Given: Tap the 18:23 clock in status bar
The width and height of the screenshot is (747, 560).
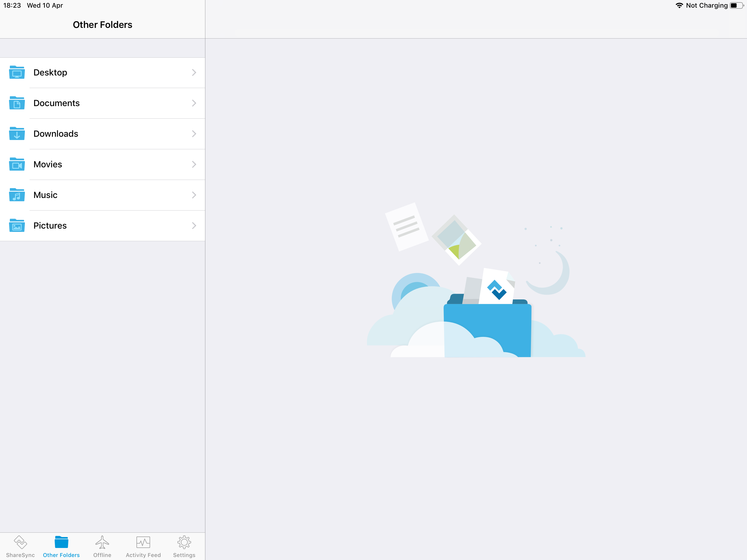Looking at the screenshot, I should coord(12,5).
